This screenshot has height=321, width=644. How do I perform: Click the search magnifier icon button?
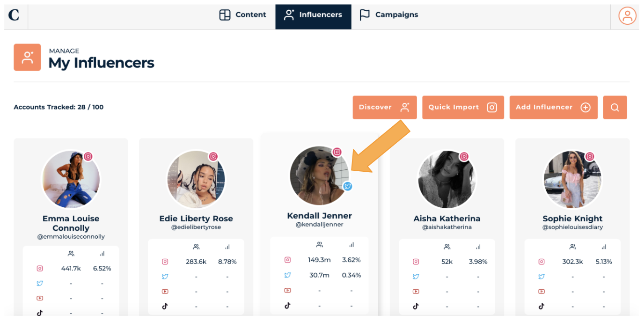pyautogui.click(x=615, y=108)
